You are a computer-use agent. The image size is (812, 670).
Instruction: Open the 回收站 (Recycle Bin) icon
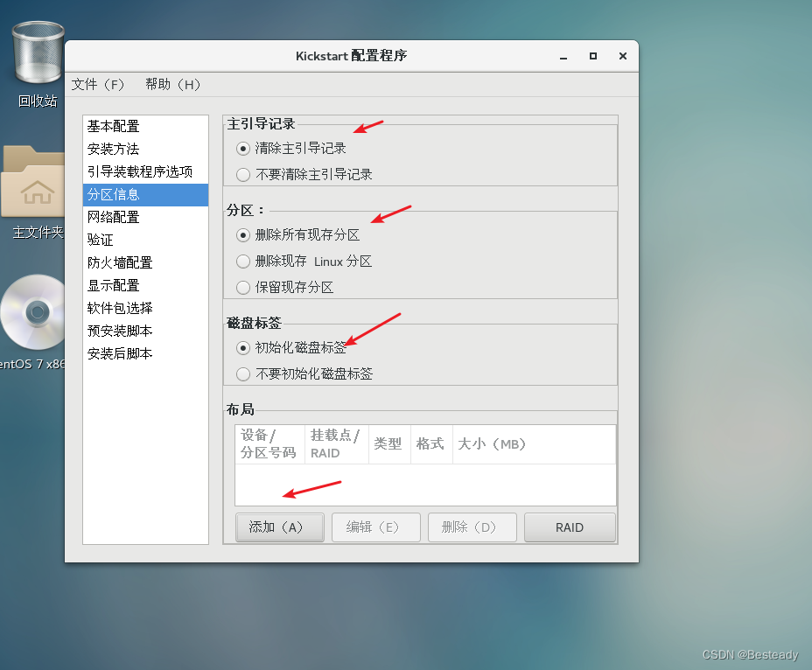point(36,48)
